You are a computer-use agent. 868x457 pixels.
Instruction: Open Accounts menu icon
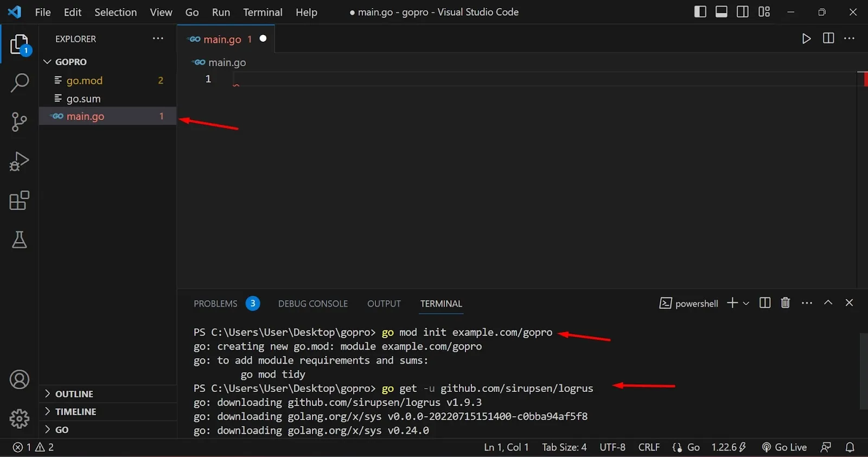(x=20, y=379)
